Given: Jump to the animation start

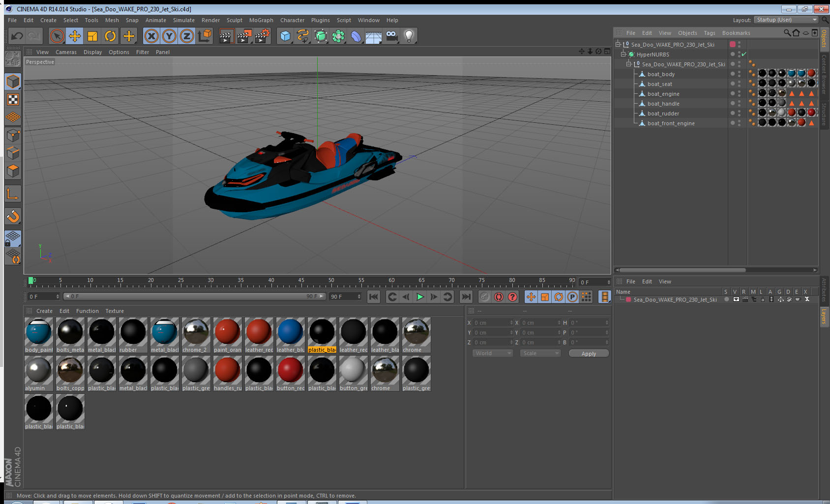Looking at the screenshot, I should 374,297.
